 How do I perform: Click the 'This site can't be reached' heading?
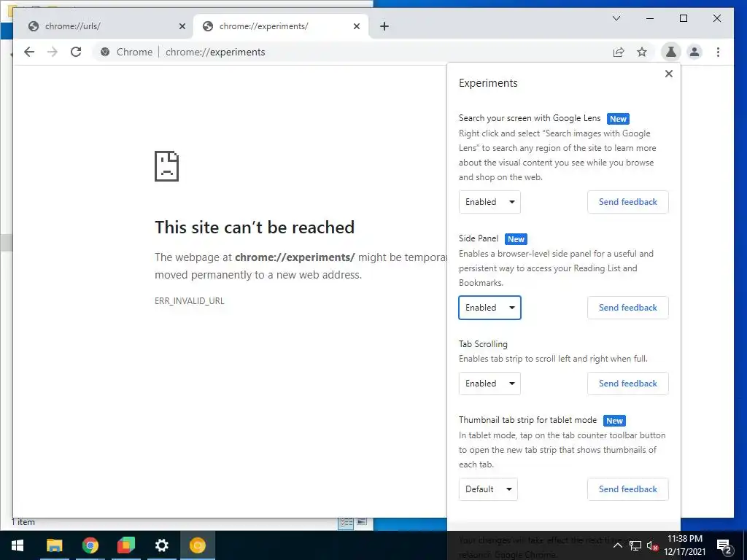[x=255, y=227]
